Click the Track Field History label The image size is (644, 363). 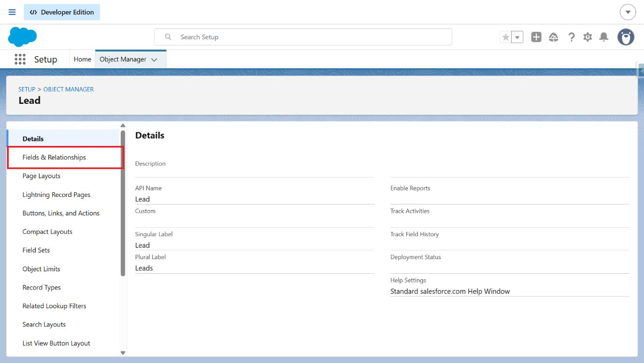coord(415,234)
